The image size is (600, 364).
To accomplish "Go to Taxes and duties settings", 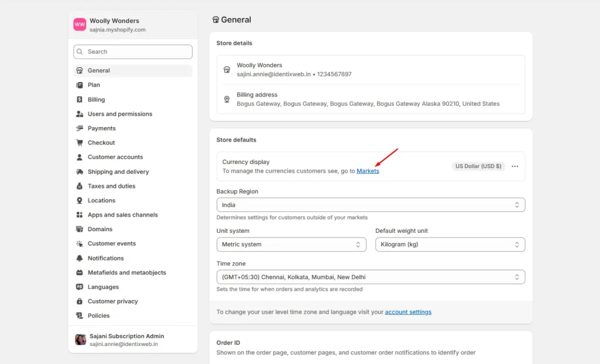I will pos(111,186).
